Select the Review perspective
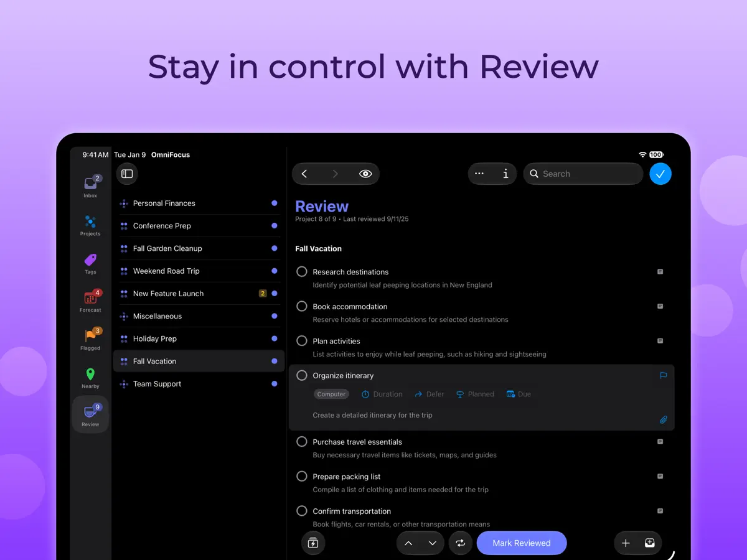This screenshot has width=747, height=560. (90, 414)
